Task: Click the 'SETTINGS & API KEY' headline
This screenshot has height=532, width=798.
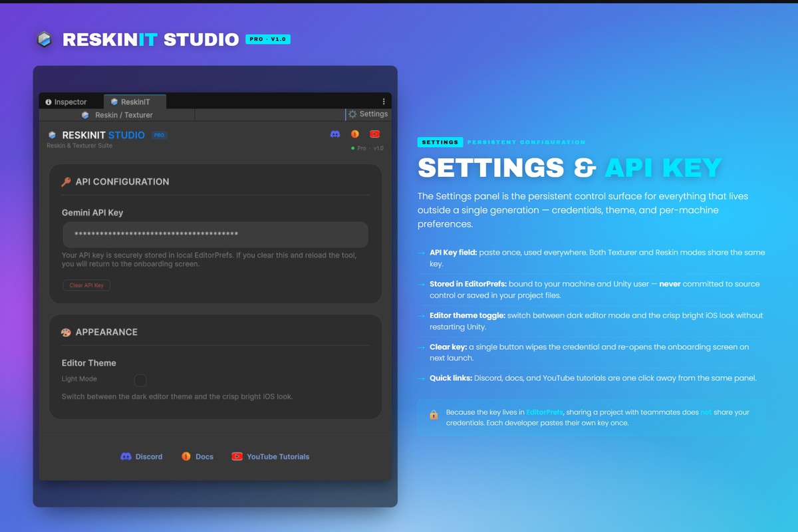Action: (570, 168)
